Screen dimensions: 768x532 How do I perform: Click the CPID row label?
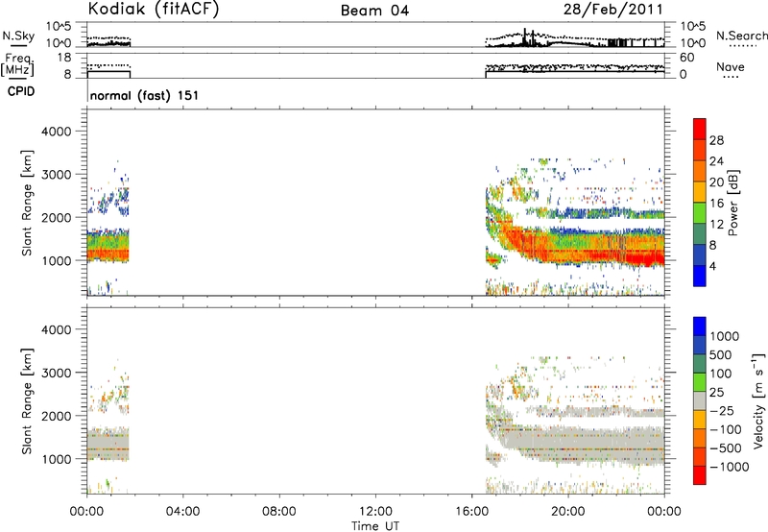pyautogui.click(x=21, y=91)
